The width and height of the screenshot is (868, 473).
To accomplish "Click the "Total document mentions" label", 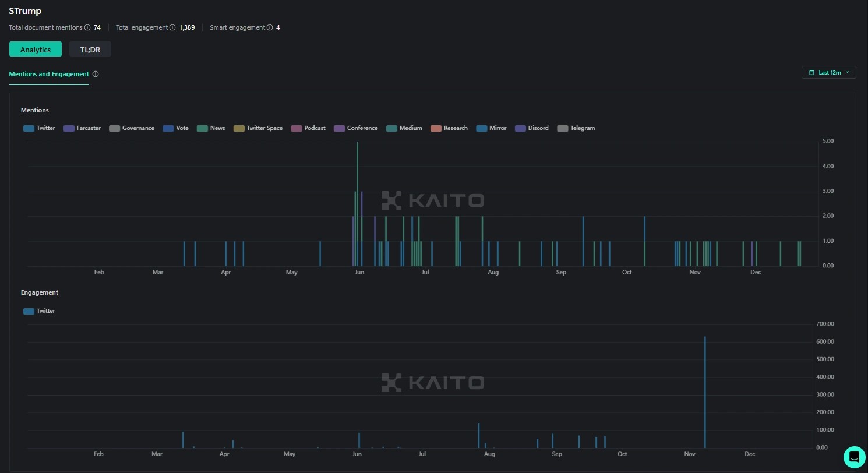I will coord(46,27).
